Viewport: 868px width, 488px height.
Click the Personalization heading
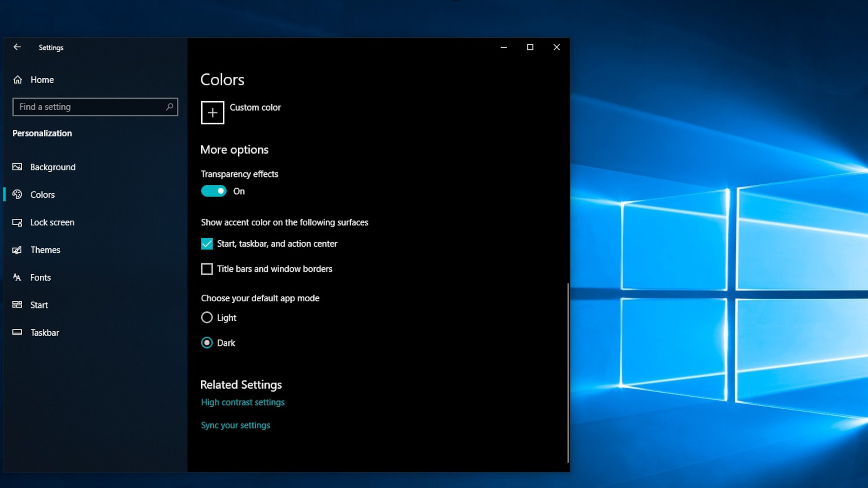pyautogui.click(x=42, y=133)
